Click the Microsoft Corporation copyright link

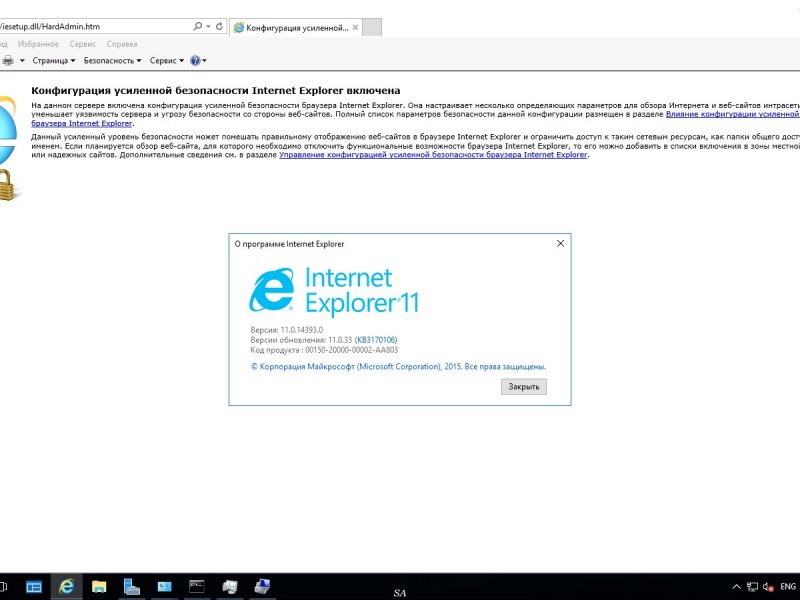point(398,366)
